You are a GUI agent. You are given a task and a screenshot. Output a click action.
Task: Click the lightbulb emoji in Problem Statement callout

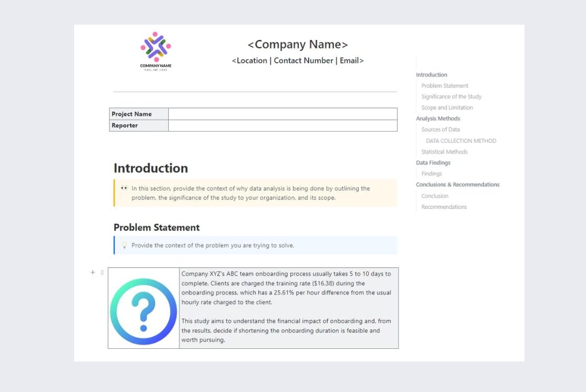[x=125, y=245]
